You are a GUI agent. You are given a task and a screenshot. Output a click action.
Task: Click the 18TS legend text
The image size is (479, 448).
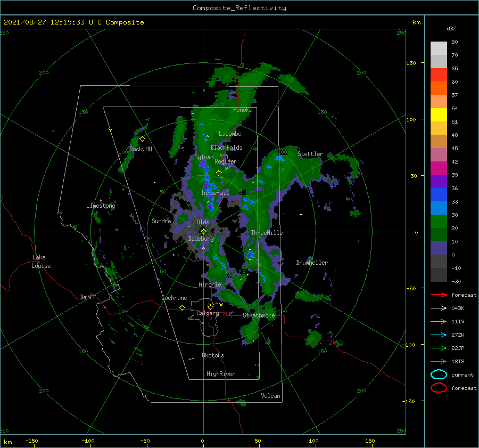pos(458,362)
